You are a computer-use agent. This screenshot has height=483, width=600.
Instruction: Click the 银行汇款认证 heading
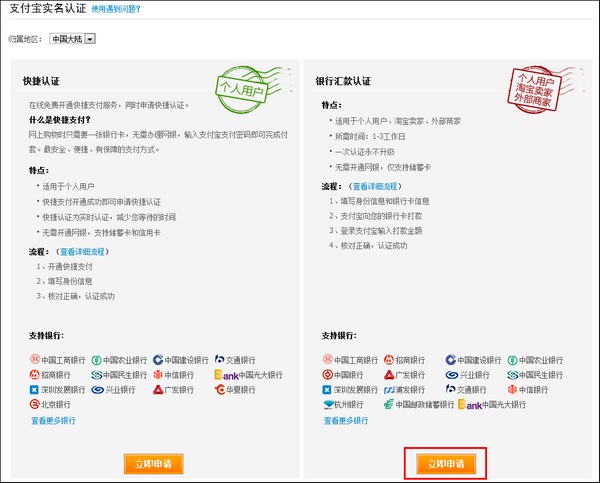pos(343,81)
